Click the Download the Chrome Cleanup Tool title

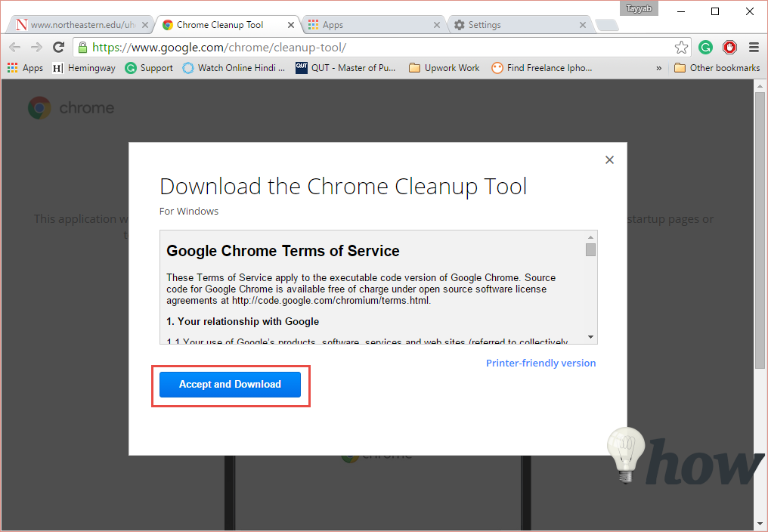coord(343,187)
